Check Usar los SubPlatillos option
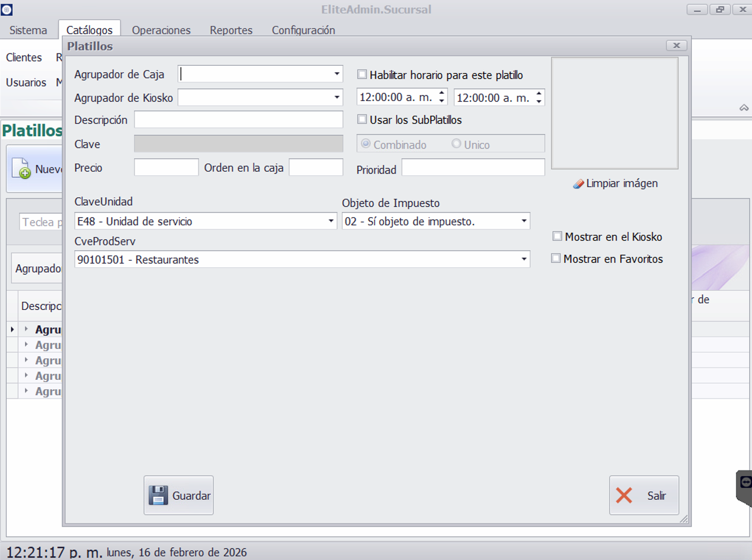The width and height of the screenshot is (752, 560). [x=362, y=119]
